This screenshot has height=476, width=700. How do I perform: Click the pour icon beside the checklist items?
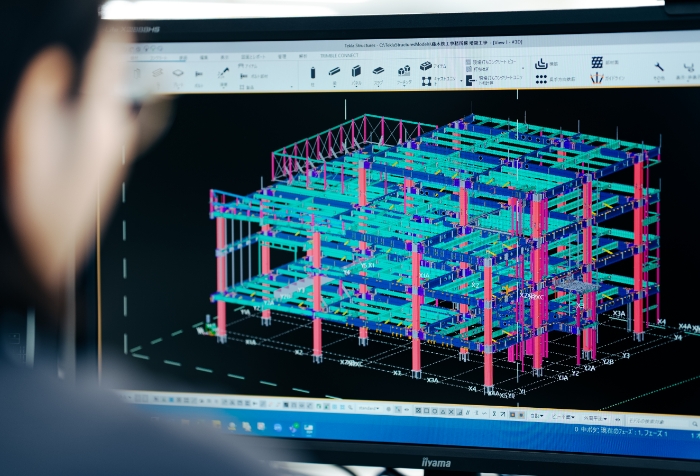(541, 63)
